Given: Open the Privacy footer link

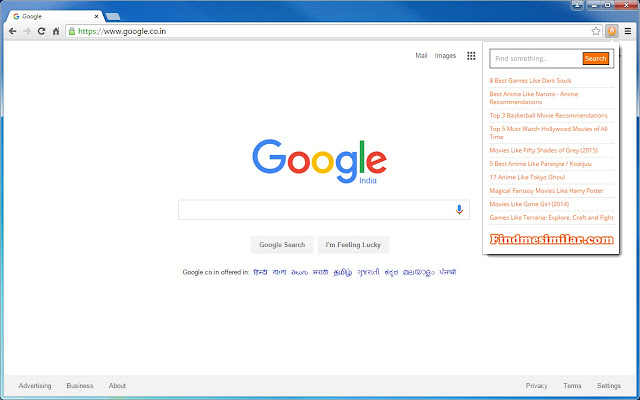Looking at the screenshot, I should click(536, 386).
